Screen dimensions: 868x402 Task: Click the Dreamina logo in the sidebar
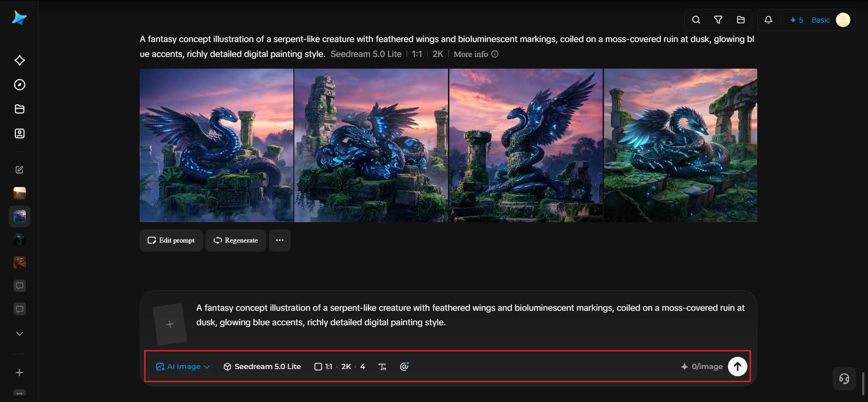pos(19,18)
